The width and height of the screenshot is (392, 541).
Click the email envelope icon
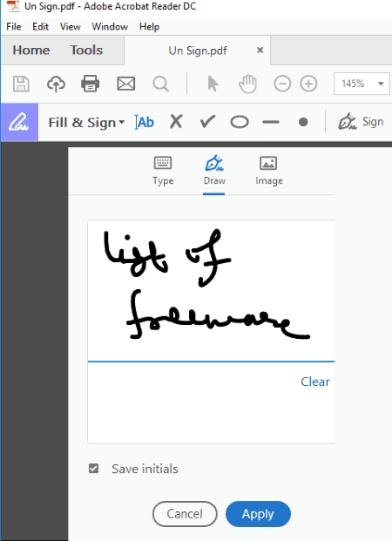[x=126, y=84]
